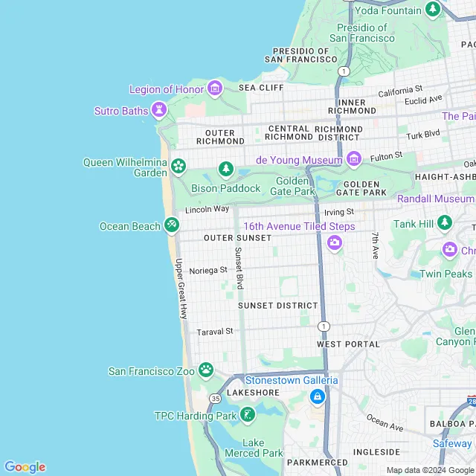The height and width of the screenshot is (476, 476).
Task: Select the TPC Harding Park golf pin
Action: pos(248,415)
